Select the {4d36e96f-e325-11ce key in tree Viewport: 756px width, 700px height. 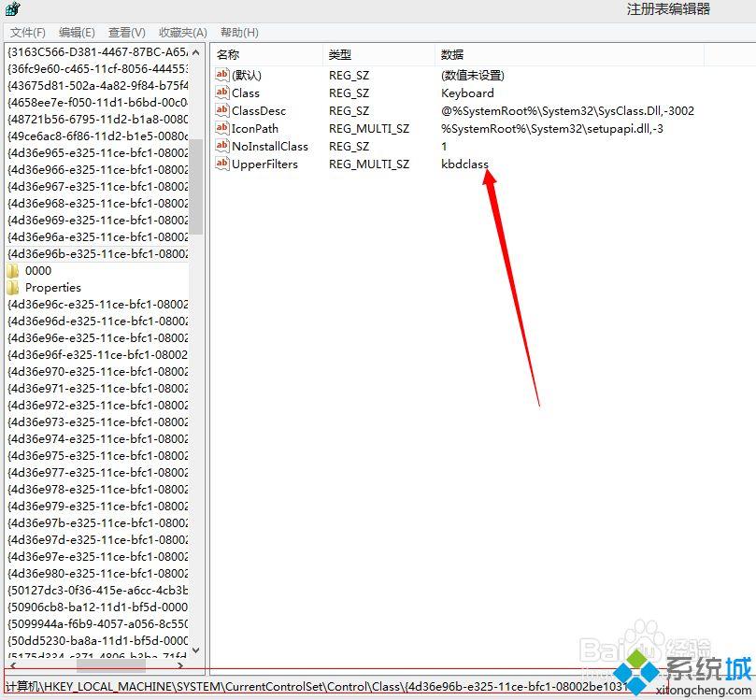click(97, 355)
